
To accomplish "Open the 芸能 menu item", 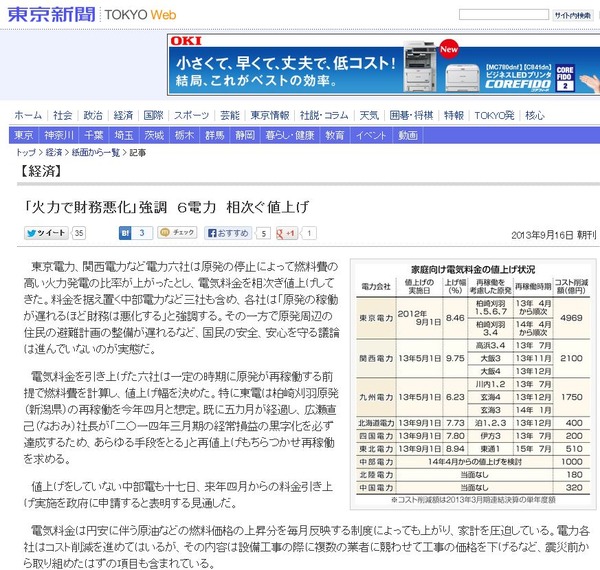I will pos(230,115).
